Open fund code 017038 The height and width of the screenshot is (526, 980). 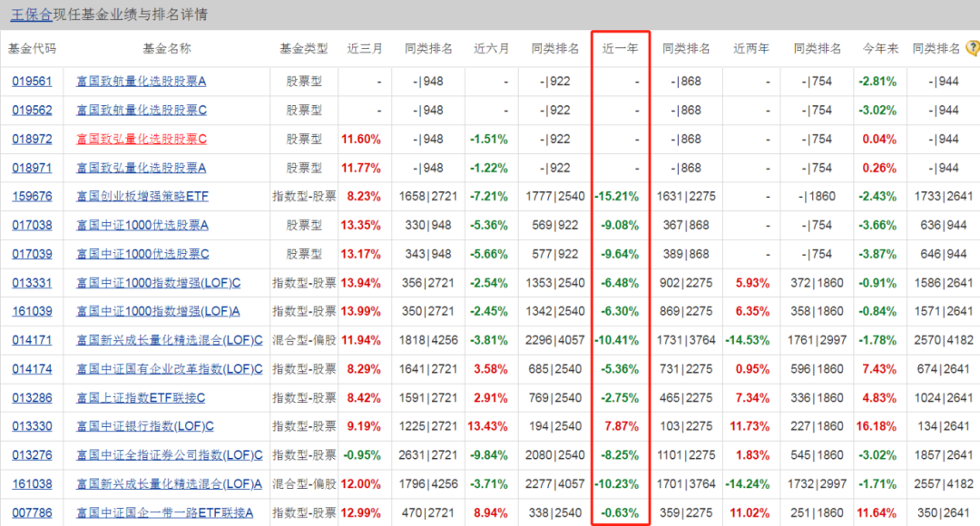coord(32,225)
